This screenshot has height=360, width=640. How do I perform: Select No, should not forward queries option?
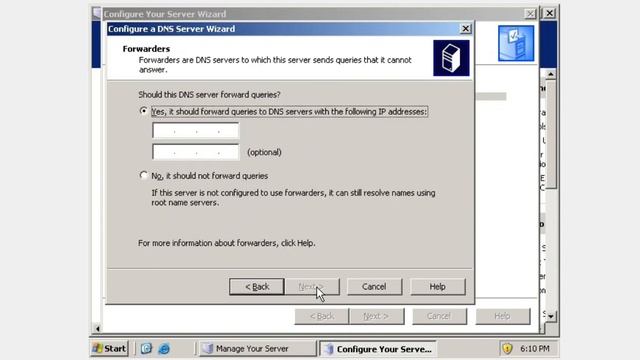click(143, 176)
